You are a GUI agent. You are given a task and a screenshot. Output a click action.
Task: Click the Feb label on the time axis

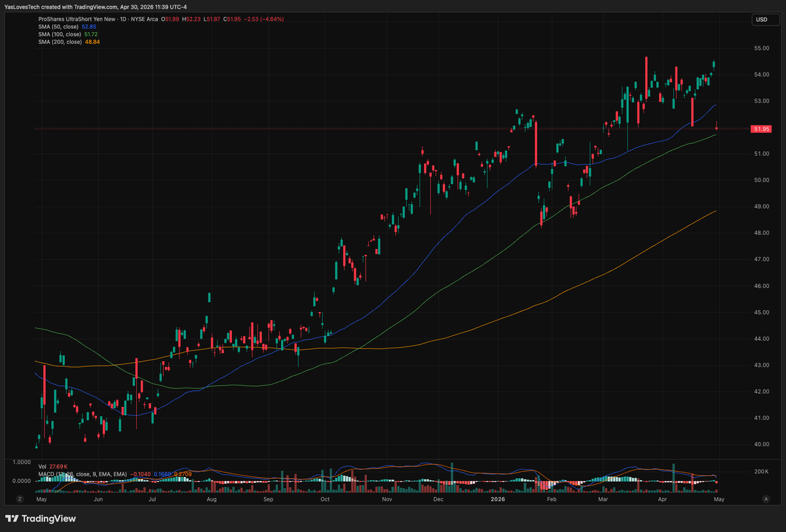click(x=552, y=499)
